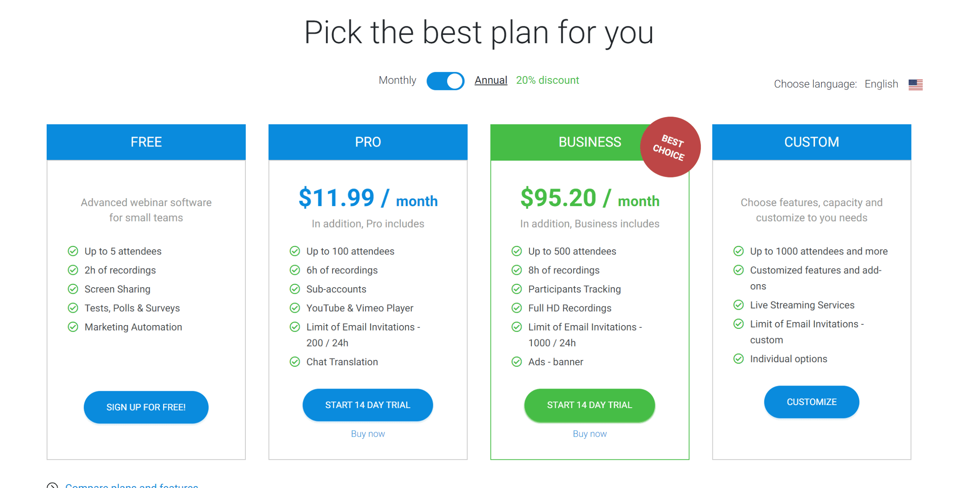Screen dimensions: 980x488
Task: Select the Monthly billing label
Action: tap(397, 80)
